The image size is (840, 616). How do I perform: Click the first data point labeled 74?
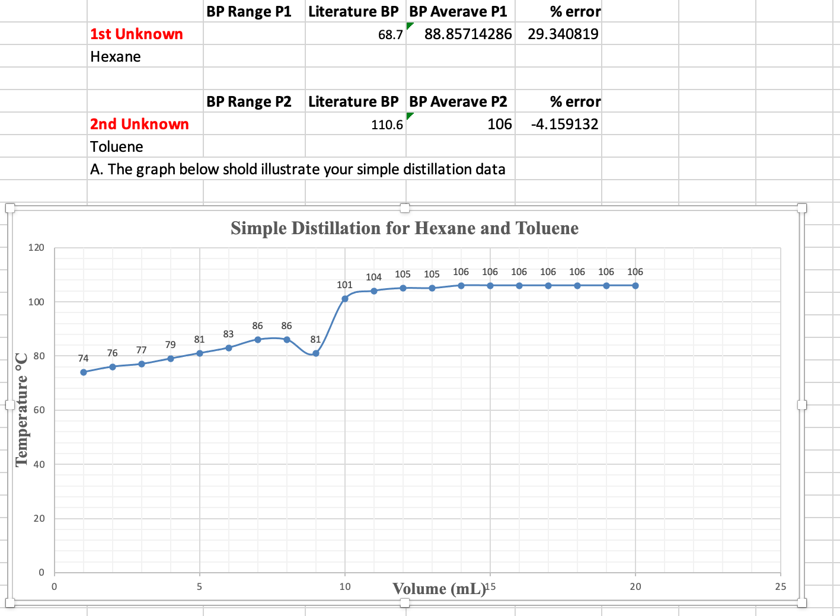tap(83, 372)
